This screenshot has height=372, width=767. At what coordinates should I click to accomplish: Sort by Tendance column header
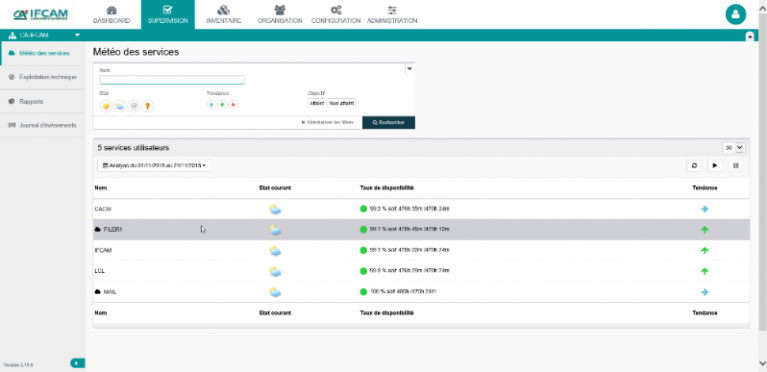tap(704, 188)
